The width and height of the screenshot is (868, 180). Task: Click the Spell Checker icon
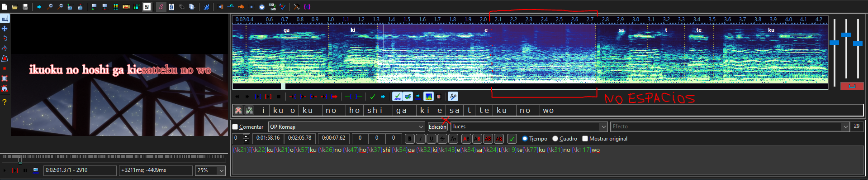(282, 7)
